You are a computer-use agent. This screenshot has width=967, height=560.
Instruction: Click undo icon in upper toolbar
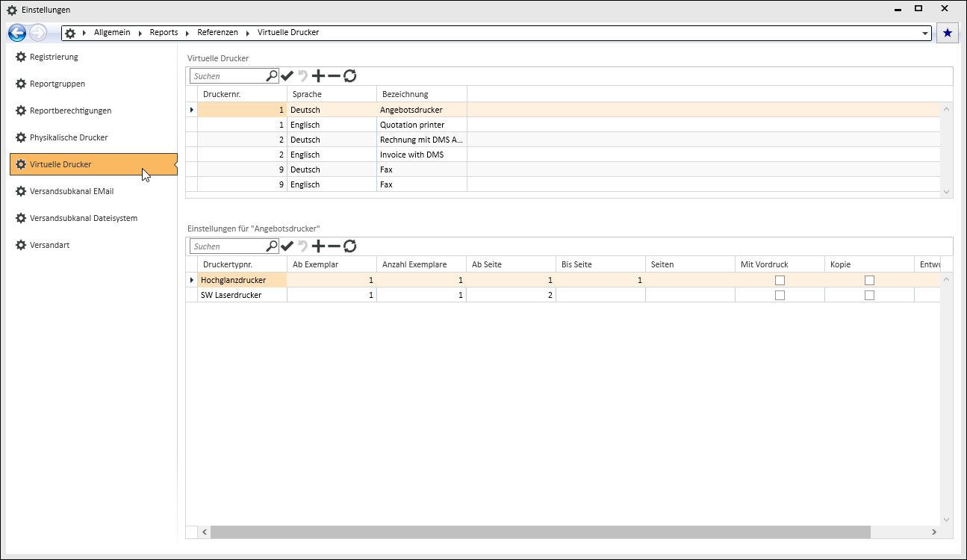[x=302, y=76]
